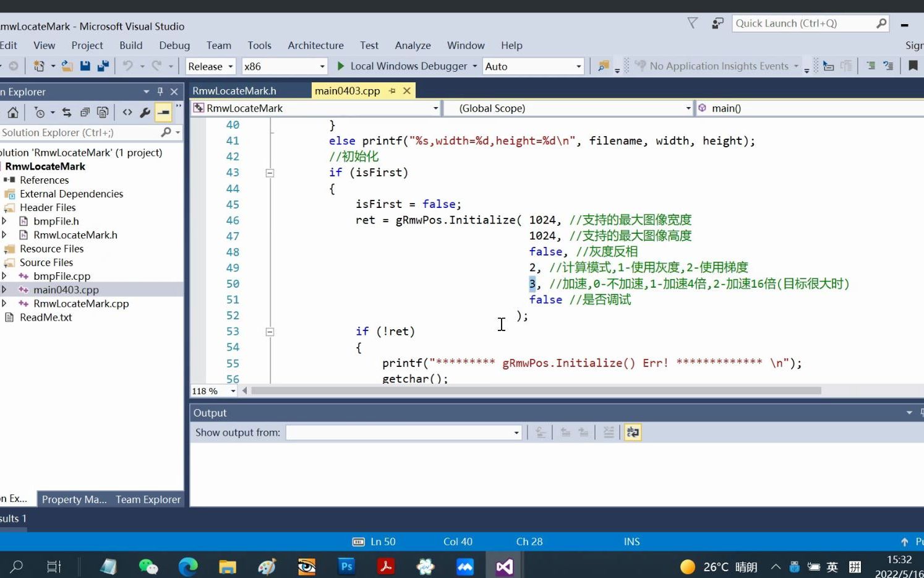Open the Output panel window position dropdown
Viewport: 924px width, 578px height.
pos(909,413)
